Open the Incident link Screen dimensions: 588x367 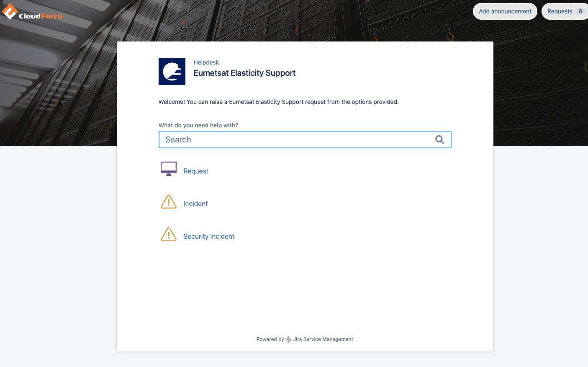(195, 204)
